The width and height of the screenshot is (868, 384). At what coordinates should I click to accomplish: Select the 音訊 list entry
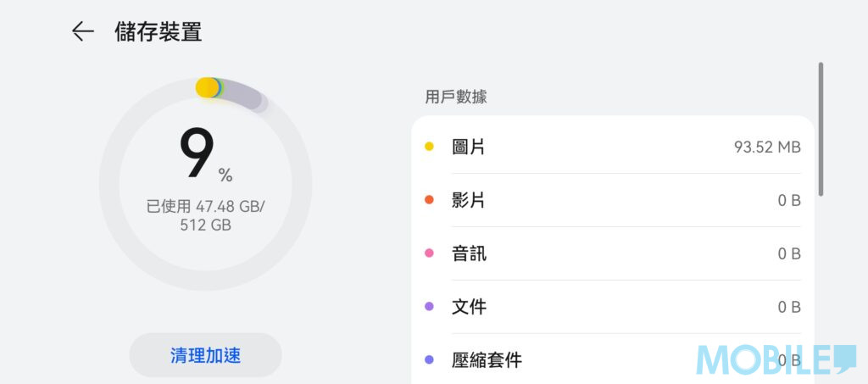pos(469,253)
